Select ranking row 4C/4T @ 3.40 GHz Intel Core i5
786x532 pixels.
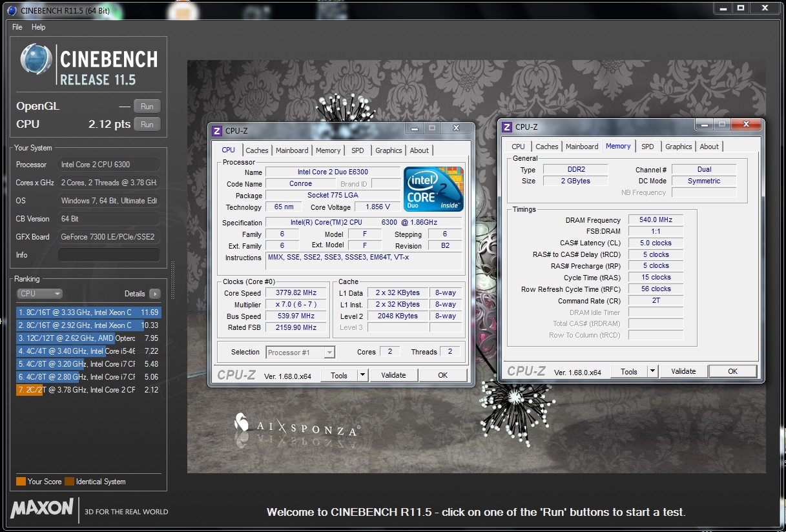tap(88, 351)
